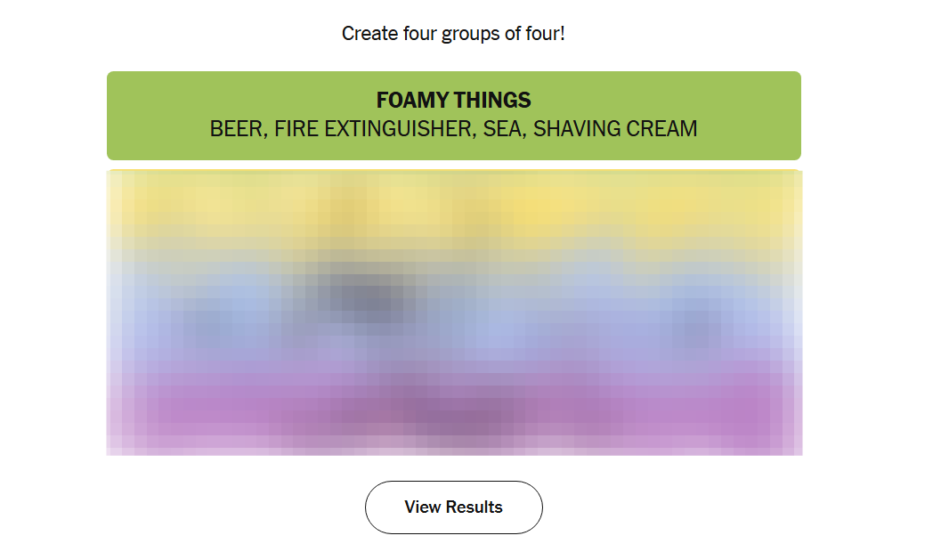Viewport: 941px width, 560px height.
Task: Click the blurred yellow row
Action: coord(453,205)
